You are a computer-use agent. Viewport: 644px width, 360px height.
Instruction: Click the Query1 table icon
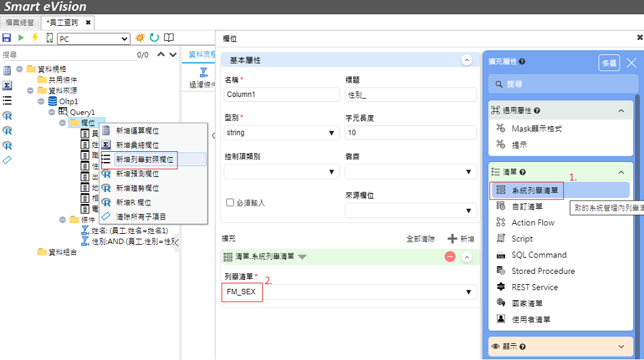[x=63, y=112]
